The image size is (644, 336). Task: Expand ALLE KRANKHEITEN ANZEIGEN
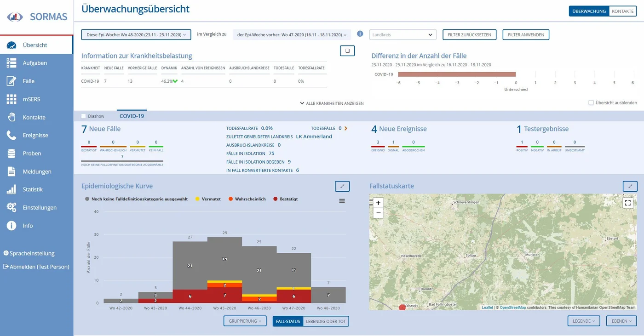click(332, 103)
